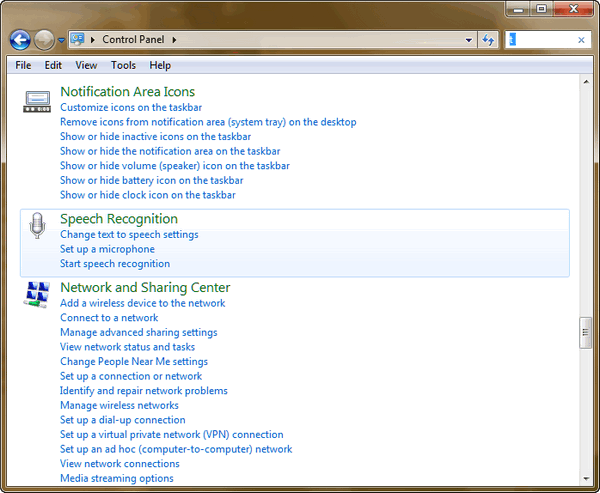Click the Speech Recognition microphone icon

[37, 226]
